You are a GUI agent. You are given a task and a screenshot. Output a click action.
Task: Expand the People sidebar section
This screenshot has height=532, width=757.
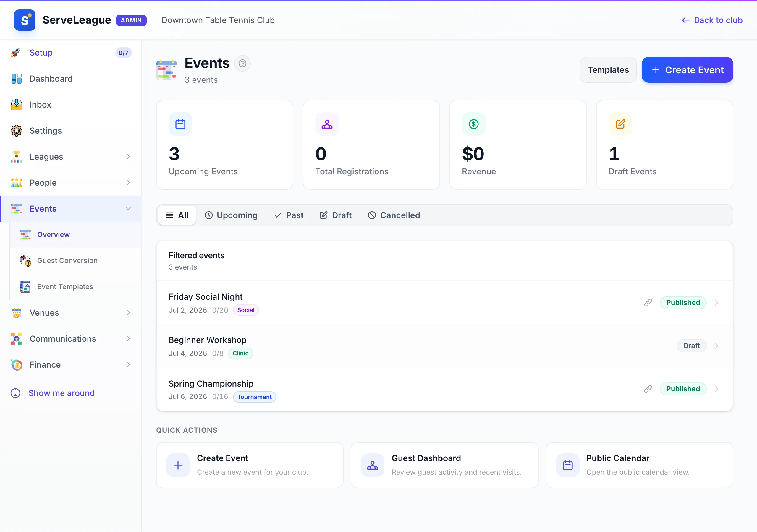[x=128, y=183]
